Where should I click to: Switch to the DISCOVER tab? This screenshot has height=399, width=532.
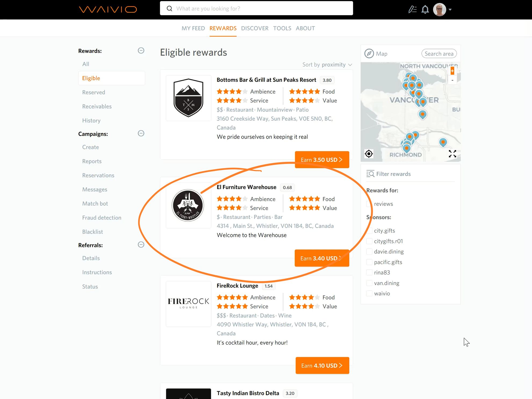[255, 28]
